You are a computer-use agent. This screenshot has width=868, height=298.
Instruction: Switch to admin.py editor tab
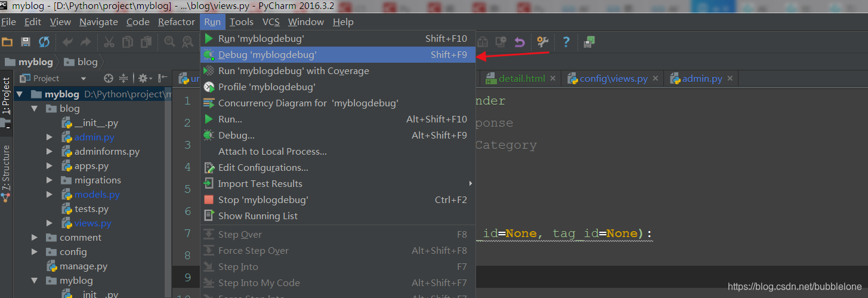click(702, 78)
